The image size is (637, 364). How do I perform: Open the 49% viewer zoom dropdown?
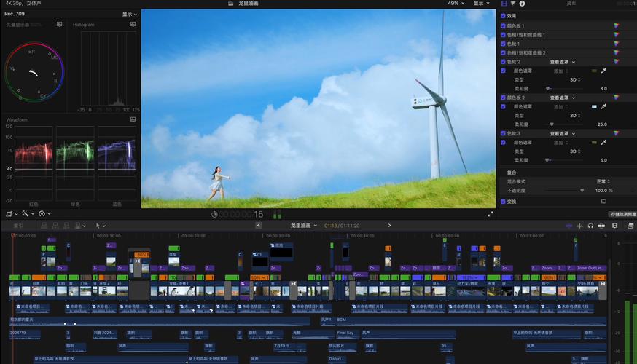[456, 3]
